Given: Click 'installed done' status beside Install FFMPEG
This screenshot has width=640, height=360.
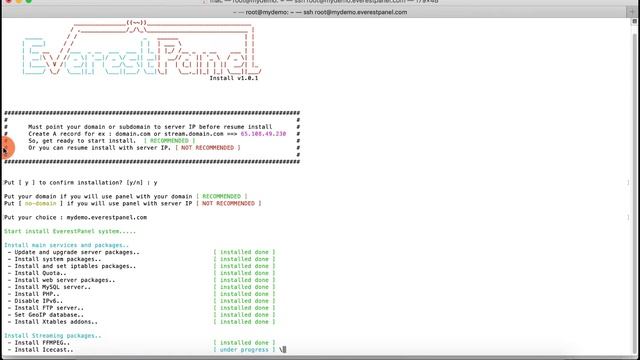Looking at the screenshot, I should (244, 342).
